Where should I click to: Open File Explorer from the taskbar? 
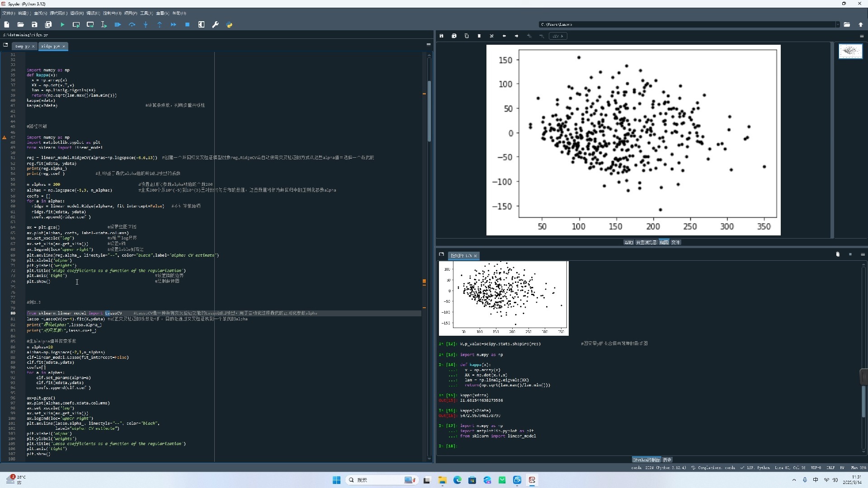[442, 480]
